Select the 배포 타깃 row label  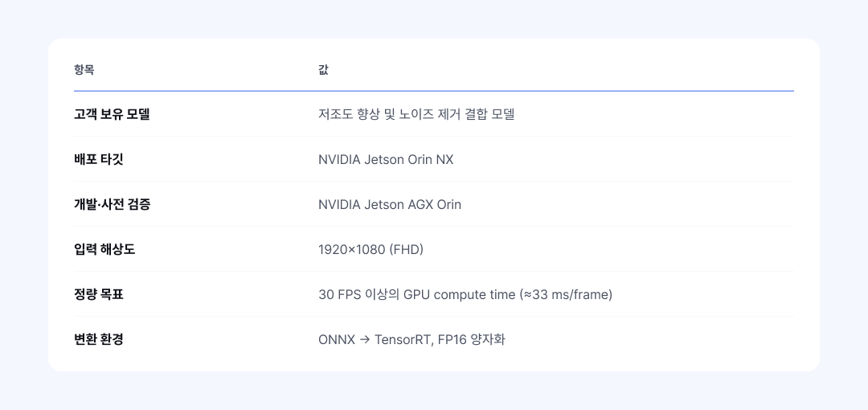pyautogui.click(x=99, y=159)
